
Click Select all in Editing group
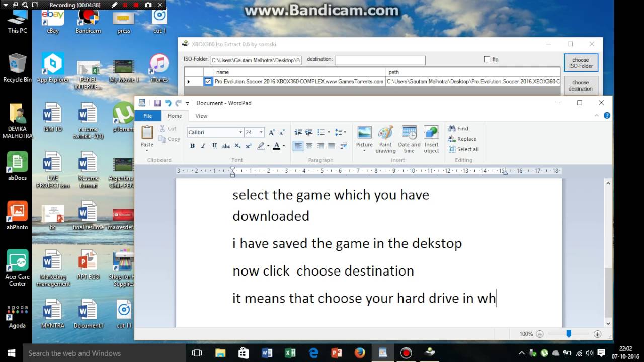(463, 149)
